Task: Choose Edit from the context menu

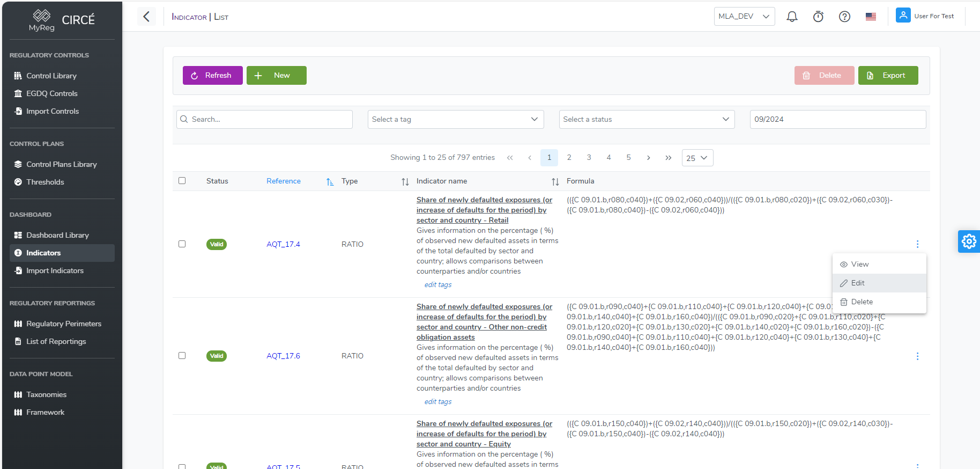Action: [x=858, y=283]
